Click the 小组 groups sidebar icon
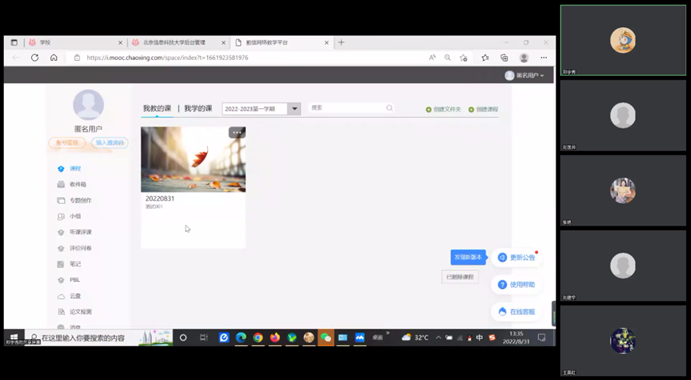Viewport: 691px width, 380px height. pyautogui.click(x=61, y=216)
